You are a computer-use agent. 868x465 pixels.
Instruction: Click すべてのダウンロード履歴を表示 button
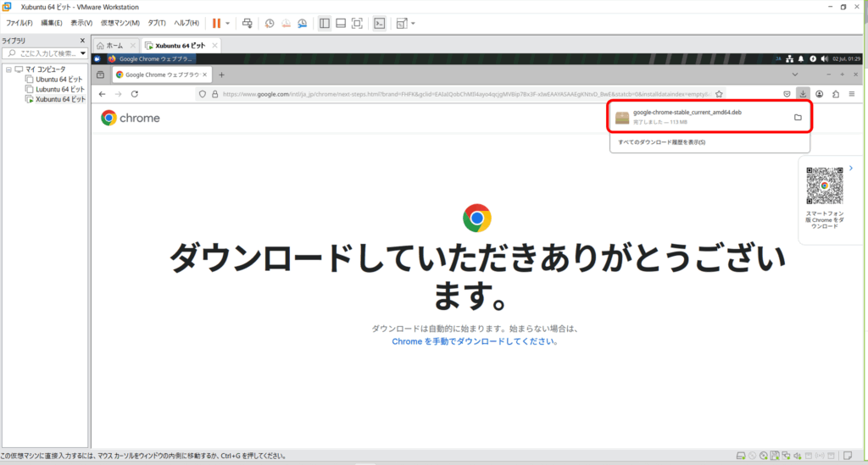coord(662,142)
